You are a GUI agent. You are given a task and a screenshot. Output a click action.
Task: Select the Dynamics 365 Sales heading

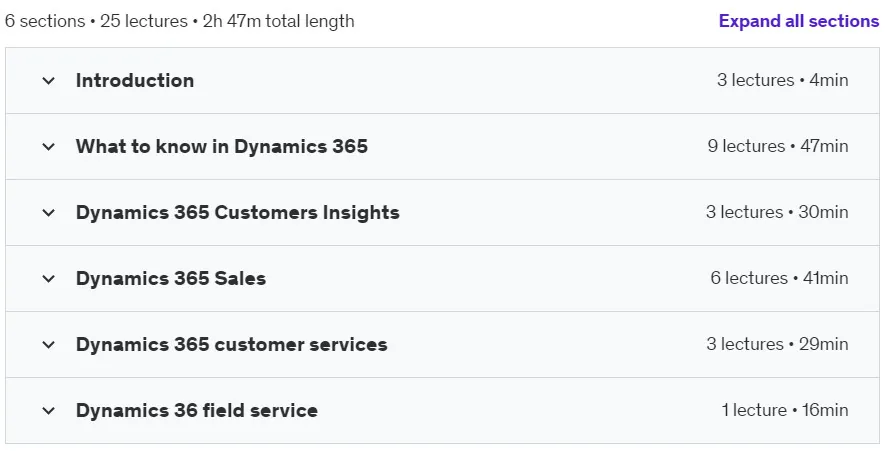point(171,278)
